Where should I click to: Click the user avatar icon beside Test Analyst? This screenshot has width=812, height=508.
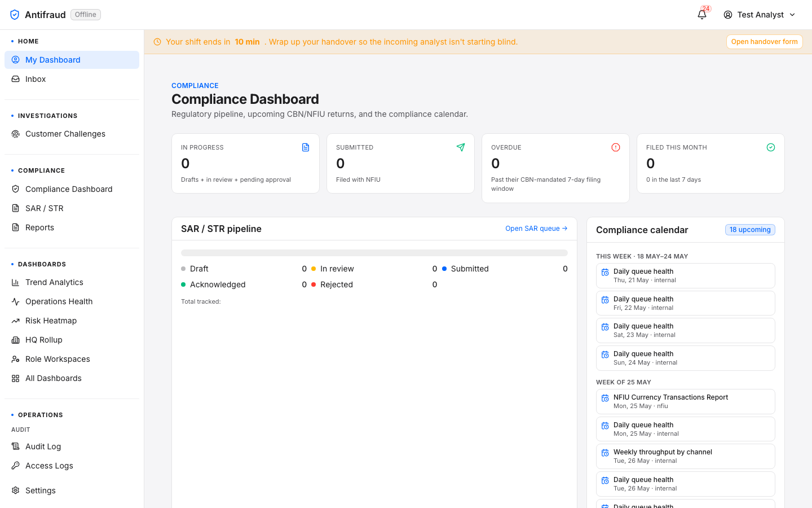728,15
